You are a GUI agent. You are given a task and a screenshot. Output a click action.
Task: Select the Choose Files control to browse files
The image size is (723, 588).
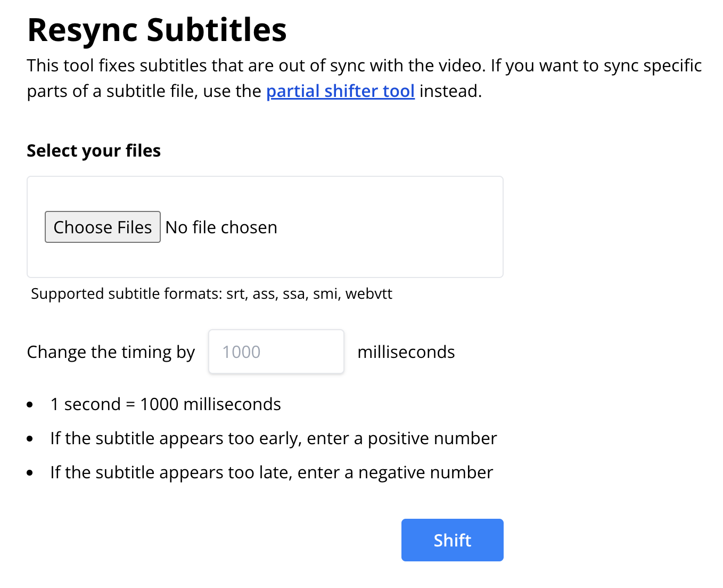coord(102,227)
